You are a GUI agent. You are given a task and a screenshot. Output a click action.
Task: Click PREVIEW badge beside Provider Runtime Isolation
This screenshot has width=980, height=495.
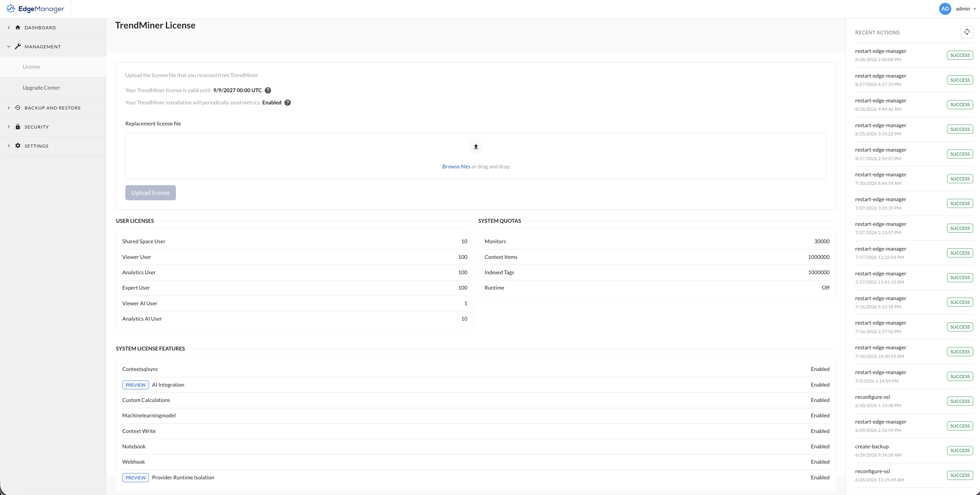pyautogui.click(x=136, y=477)
